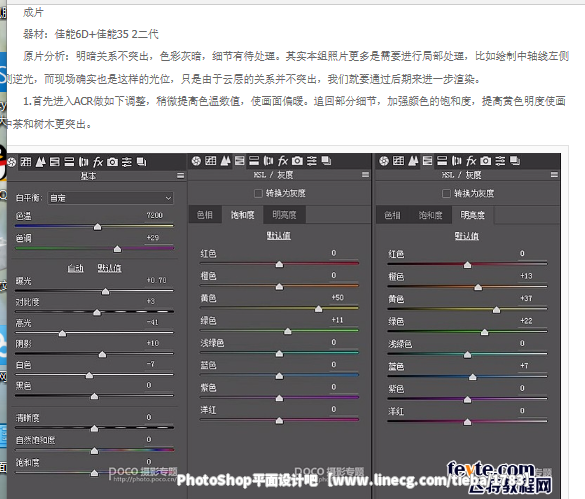
Task: Check 转换为灰度 in the saturation panel
Action: pos(258,193)
